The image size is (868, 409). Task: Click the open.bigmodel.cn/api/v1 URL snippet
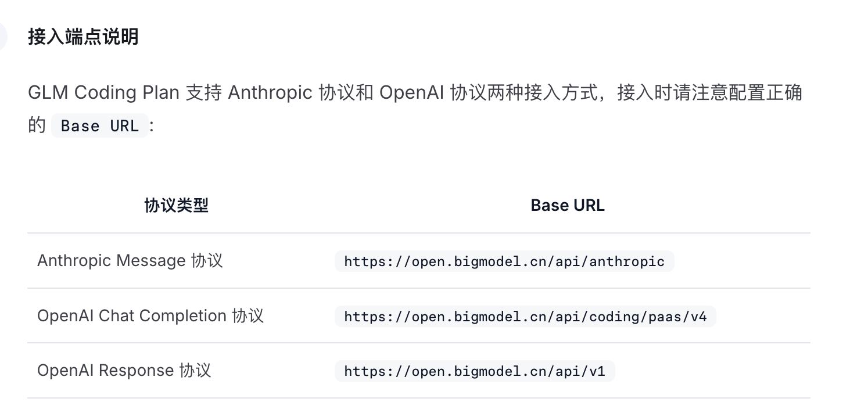(475, 371)
